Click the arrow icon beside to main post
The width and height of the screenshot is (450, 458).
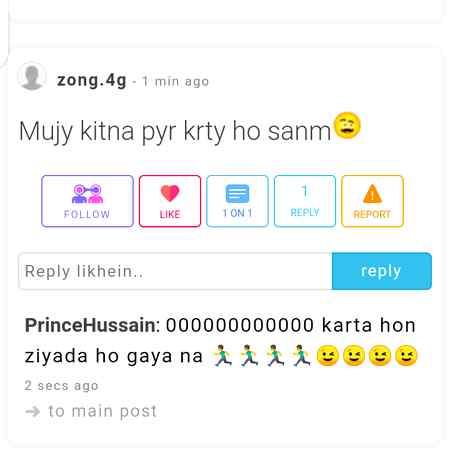[x=33, y=412]
